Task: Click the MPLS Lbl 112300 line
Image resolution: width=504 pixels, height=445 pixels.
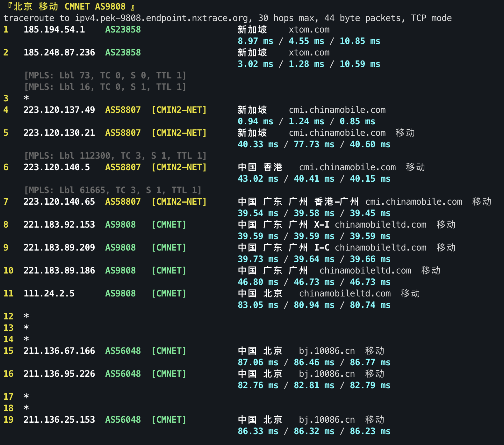Action: tap(115, 156)
